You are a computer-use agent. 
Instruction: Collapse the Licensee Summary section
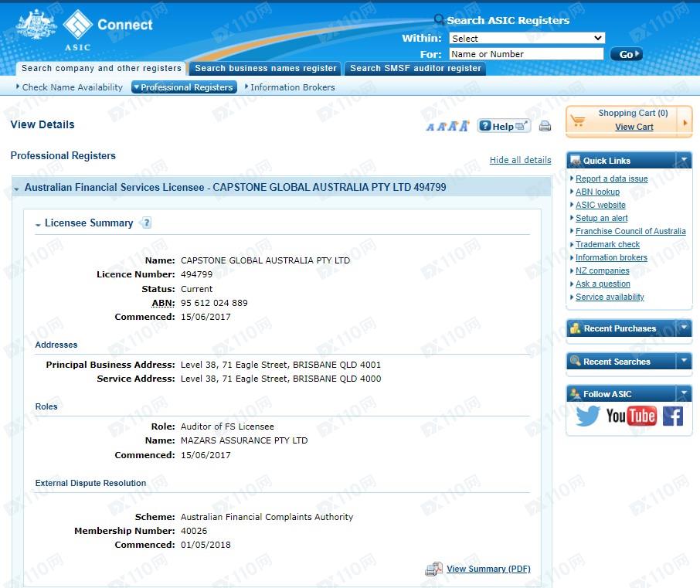coord(39,224)
